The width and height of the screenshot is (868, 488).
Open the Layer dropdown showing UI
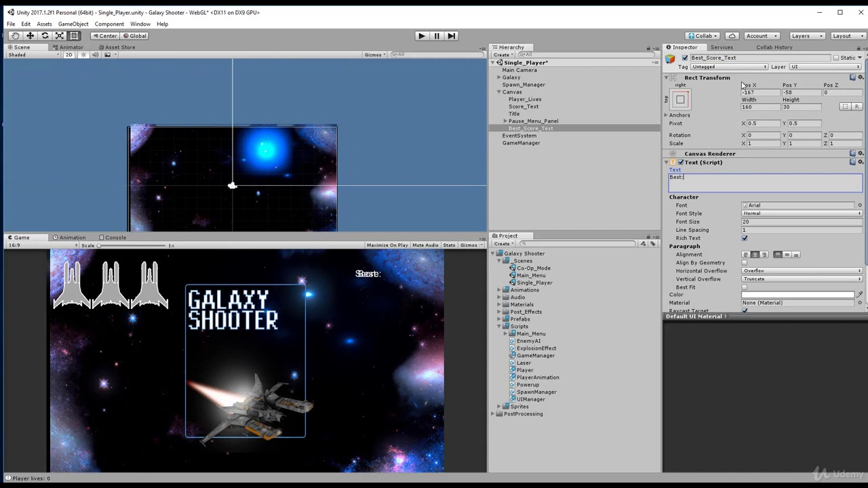pos(825,67)
